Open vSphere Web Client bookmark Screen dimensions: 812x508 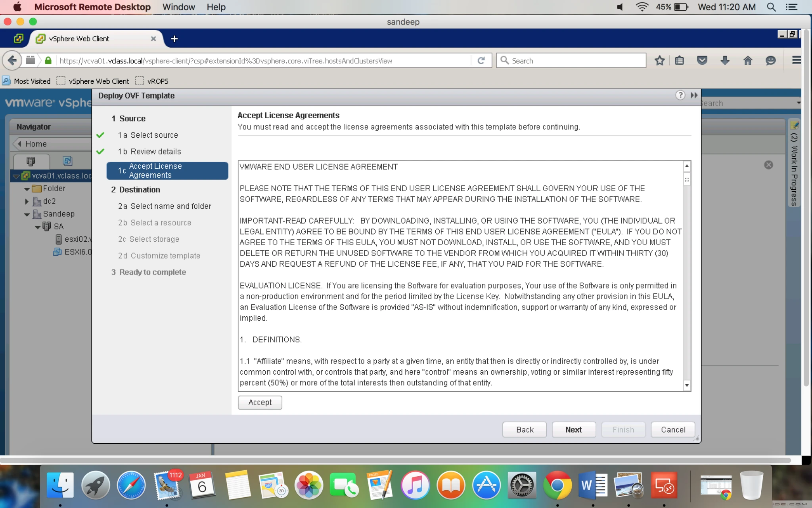(94, 81)
